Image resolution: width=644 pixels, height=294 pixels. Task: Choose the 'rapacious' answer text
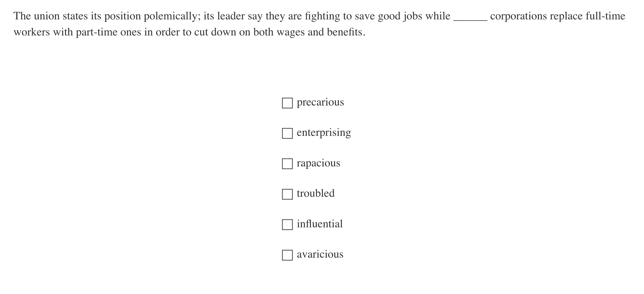click(x=318, y=163)
